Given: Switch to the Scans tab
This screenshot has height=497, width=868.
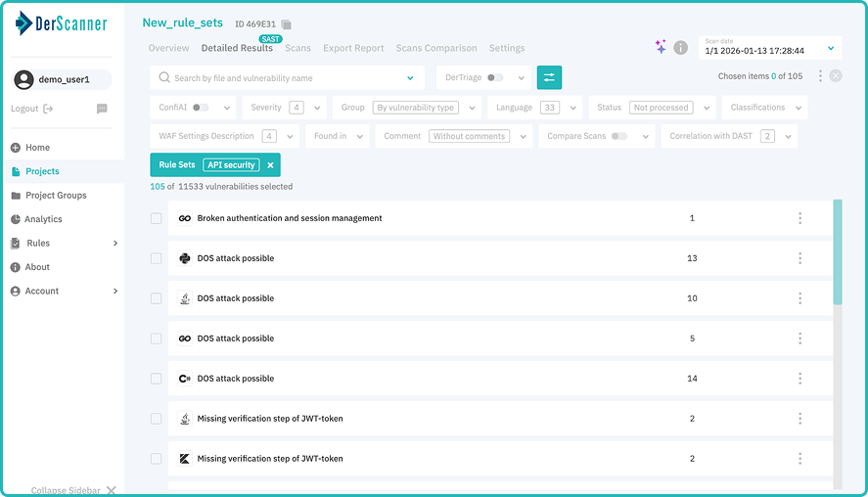Looking at the screenshot, I should click(x=297, y=48).
